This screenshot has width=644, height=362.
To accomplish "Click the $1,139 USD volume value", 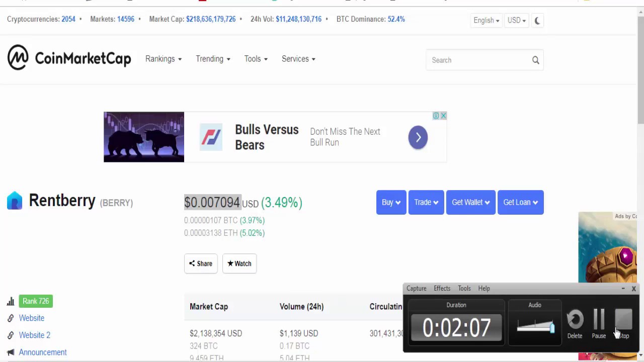I will [299, 333].
